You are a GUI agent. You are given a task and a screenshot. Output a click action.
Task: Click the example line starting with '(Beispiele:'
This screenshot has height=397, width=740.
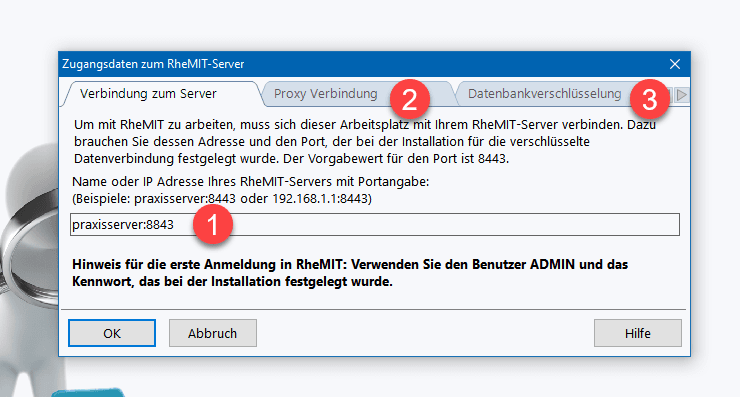pyautogui.click(x=222, y=199)
